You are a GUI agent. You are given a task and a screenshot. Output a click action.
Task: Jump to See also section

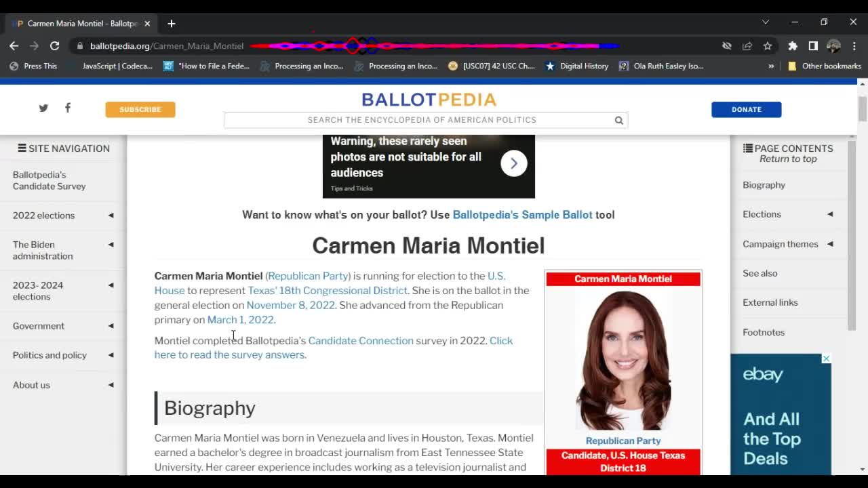[760, 273]
